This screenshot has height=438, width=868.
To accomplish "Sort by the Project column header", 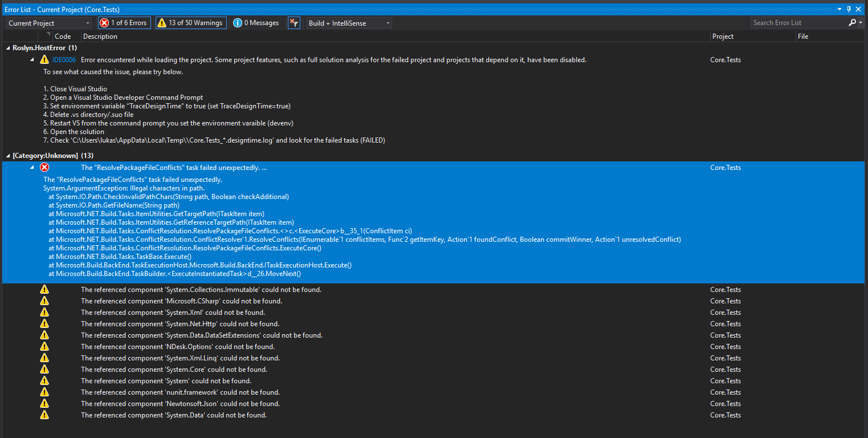I will click(x=723, y=36).
